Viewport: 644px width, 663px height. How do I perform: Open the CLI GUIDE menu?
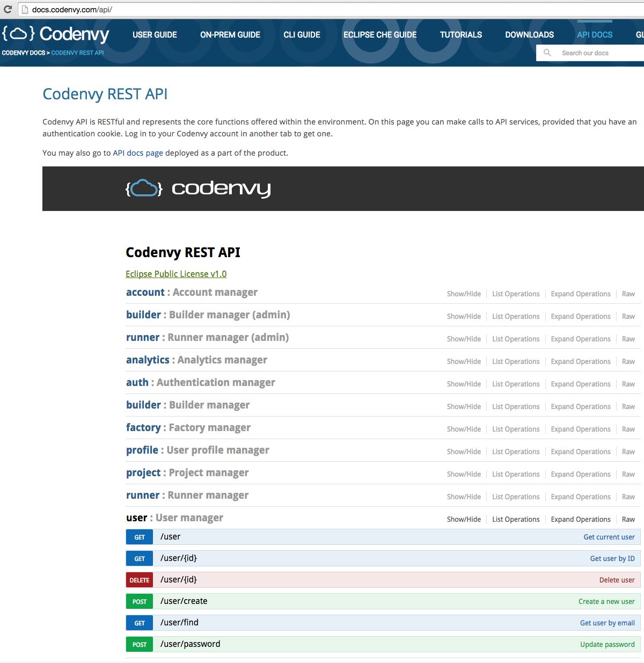(302, 34)
